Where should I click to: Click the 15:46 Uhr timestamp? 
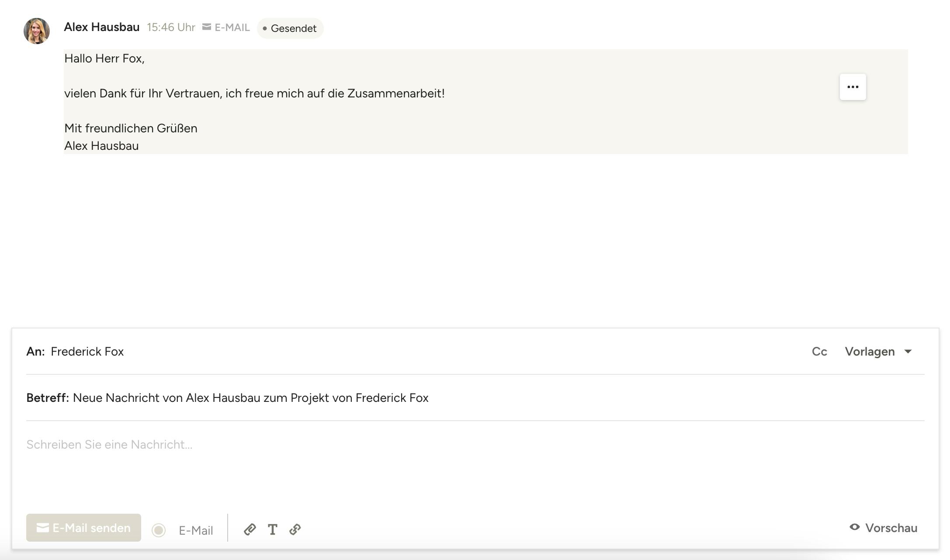(171, 27)
